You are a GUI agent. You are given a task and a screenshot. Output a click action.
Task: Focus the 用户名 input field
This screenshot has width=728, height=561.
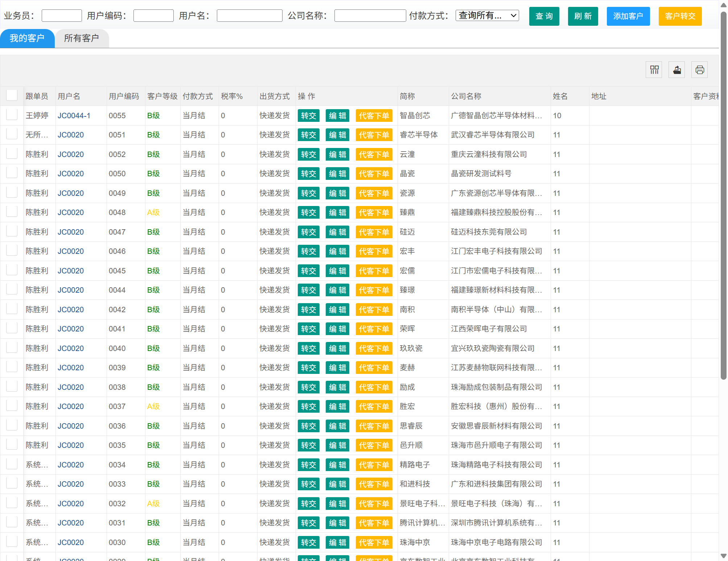click(x=249, y=16)
